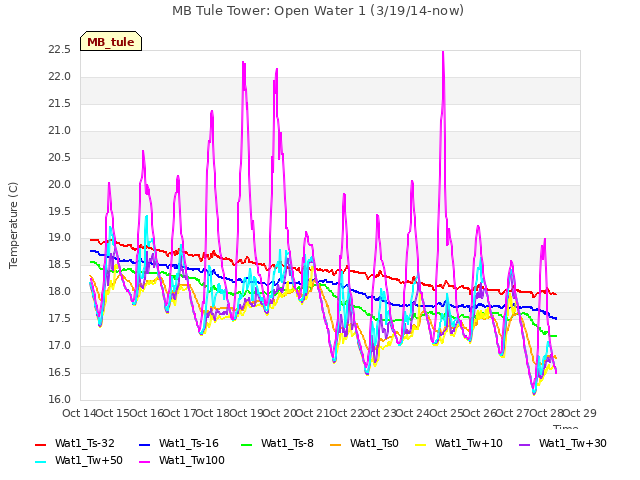Click the 18.5 y-axis tick label

[60, 264]
